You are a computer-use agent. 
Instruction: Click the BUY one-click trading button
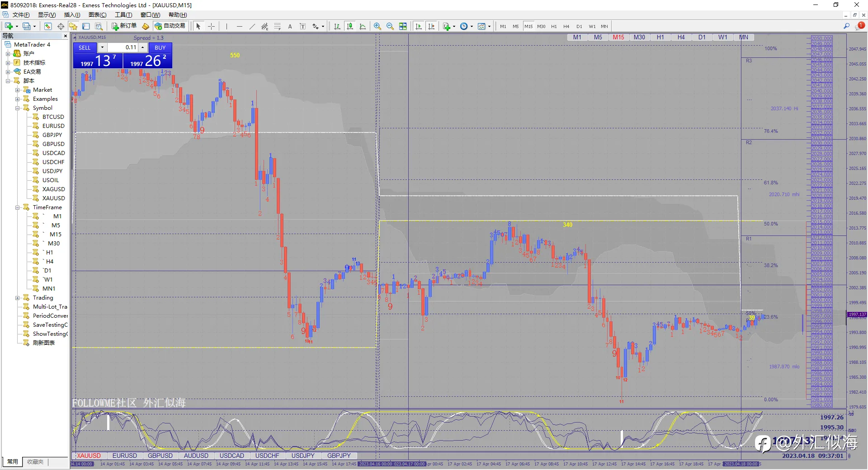(160, 47)
